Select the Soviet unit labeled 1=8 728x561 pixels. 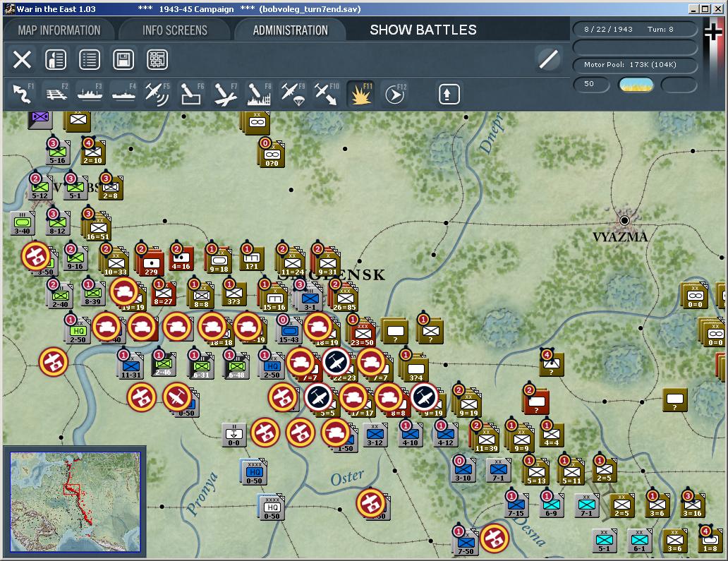click(x=710, y=541)
